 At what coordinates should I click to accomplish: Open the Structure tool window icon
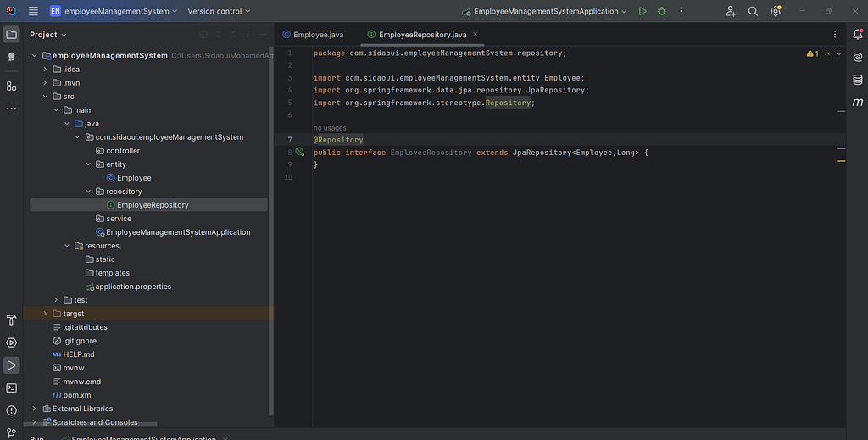(x=11, y=86)
